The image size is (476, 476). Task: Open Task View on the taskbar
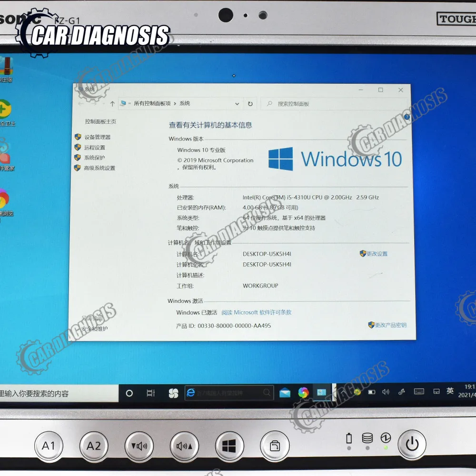(x=151, y=394)
